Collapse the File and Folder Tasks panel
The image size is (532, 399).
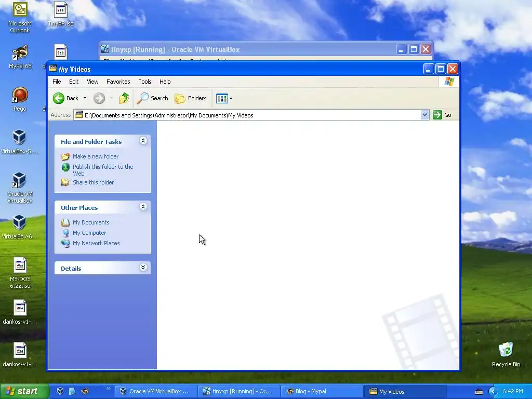(143, 141)
